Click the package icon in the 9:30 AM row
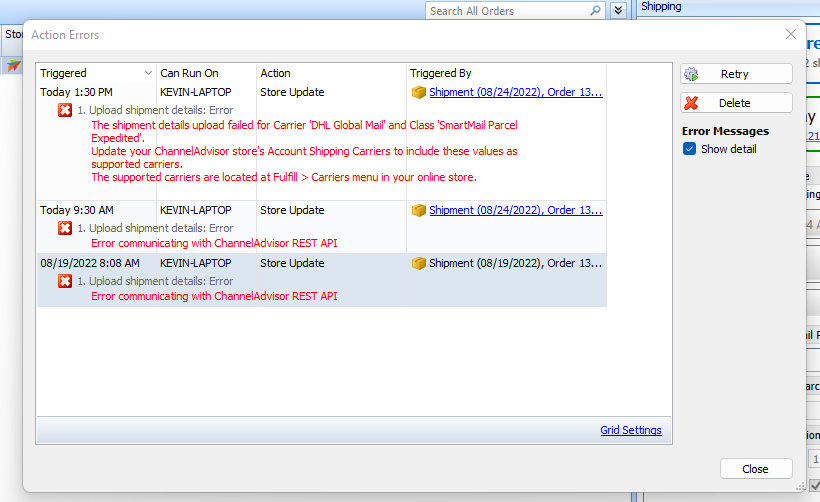Viewport: 820px width, 502px height. pos(418,210)
